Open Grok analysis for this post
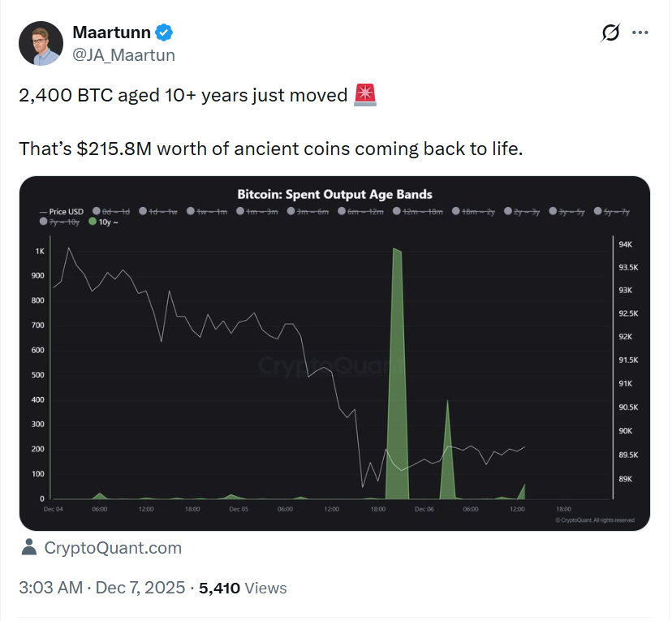 point(610,32)
